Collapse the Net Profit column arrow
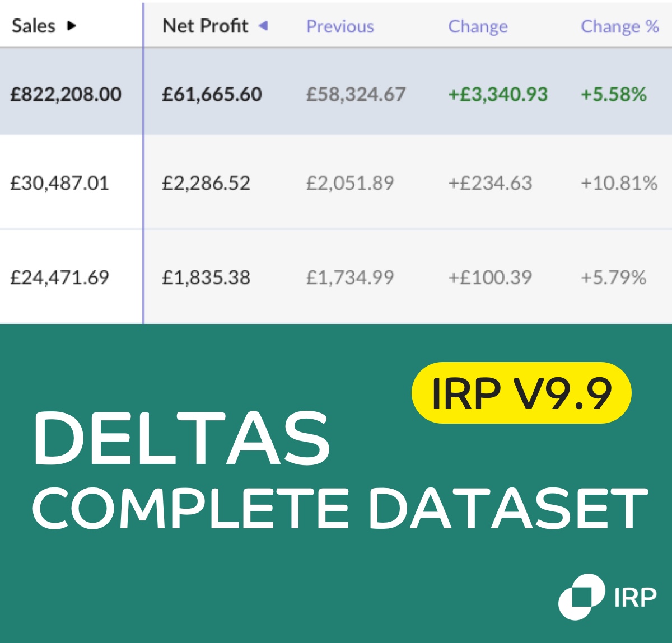This screenshot has height=643, width=672. (x=263, y=26)
